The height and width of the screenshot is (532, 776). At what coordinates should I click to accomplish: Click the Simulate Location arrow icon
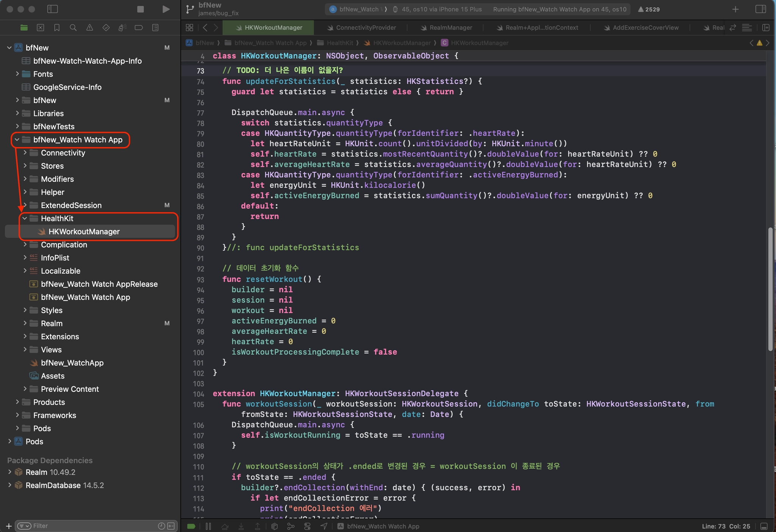click(324, 526)
